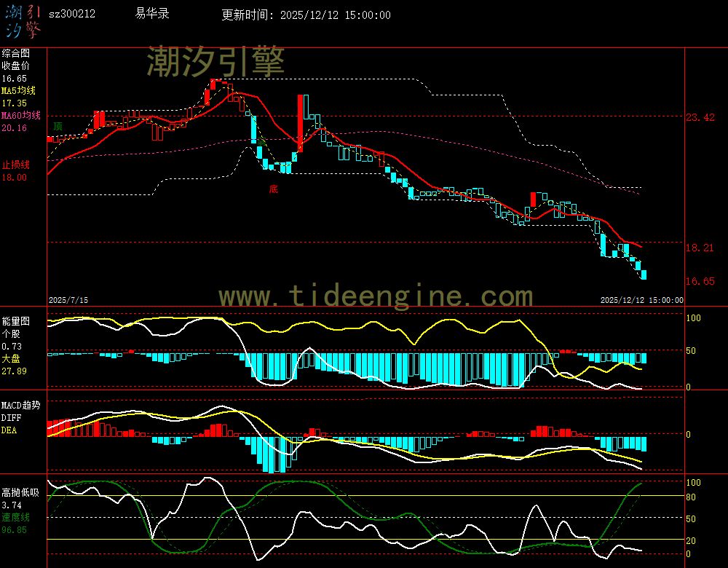Open the www.tideengine.com website link

point(376,296)
